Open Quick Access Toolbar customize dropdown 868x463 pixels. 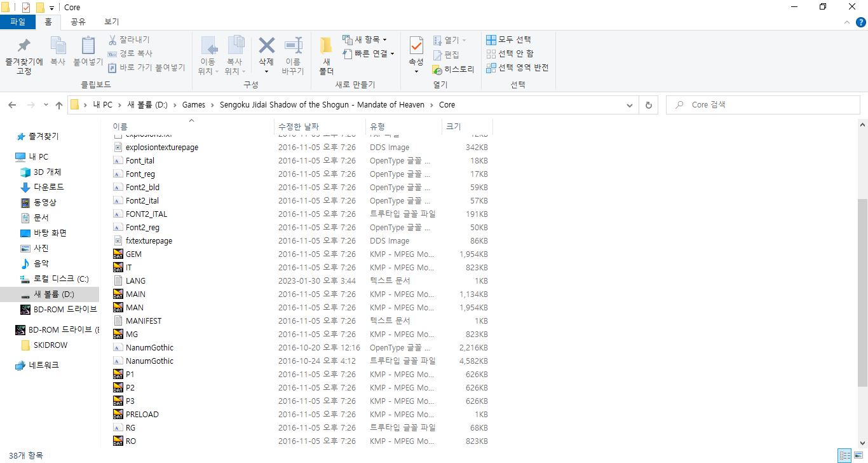point(51,8)
